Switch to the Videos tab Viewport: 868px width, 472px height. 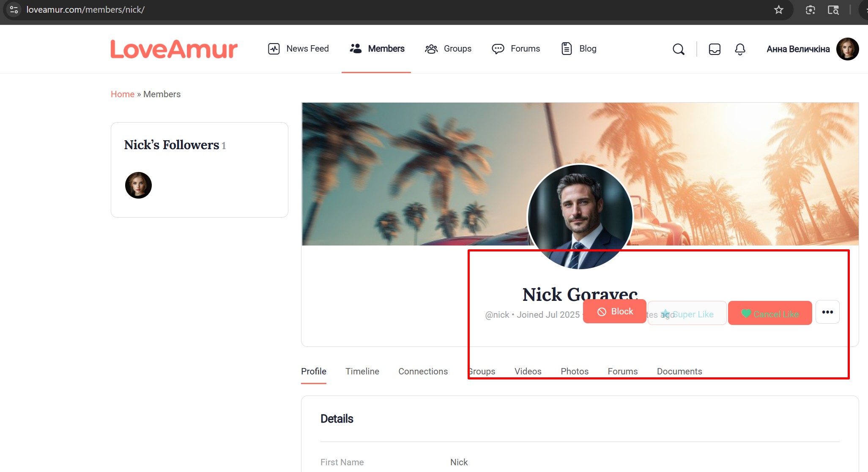click(528, 371)
